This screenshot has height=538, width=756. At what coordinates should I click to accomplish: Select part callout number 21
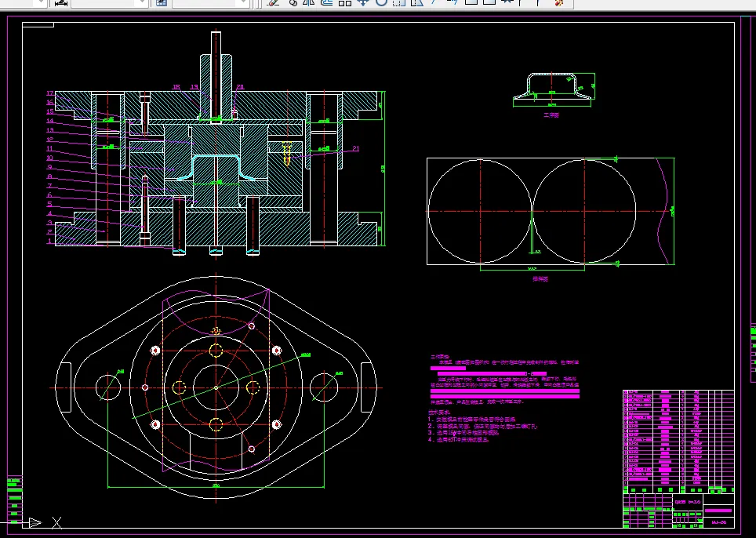coord(356,148)
